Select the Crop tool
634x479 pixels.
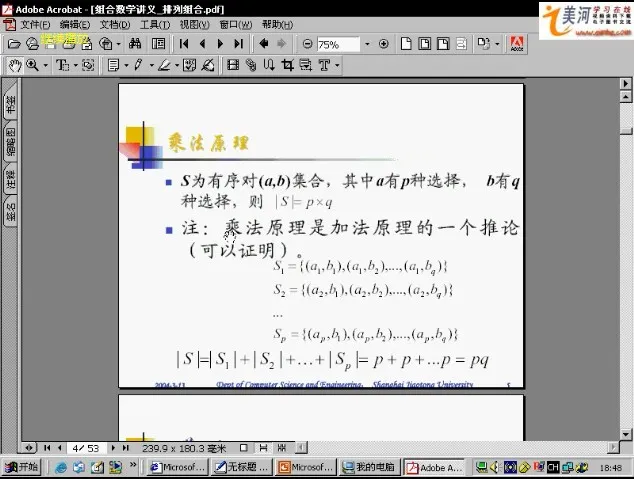(287, 65)
